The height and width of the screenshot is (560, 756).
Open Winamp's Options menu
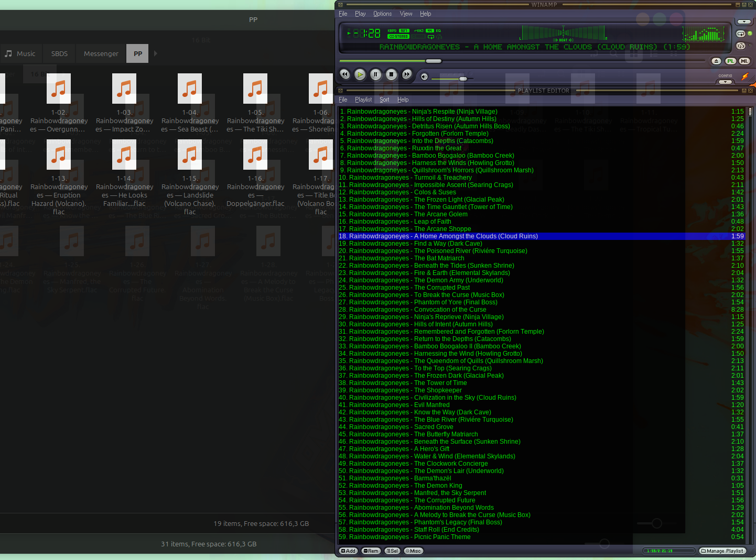[x=383, y=14]
